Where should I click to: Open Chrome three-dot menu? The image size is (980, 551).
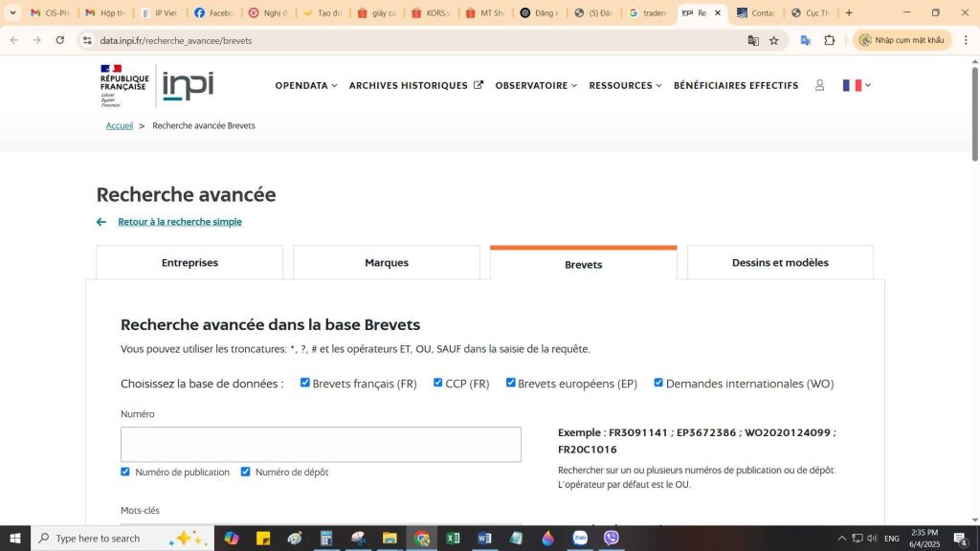coord(966,40)
